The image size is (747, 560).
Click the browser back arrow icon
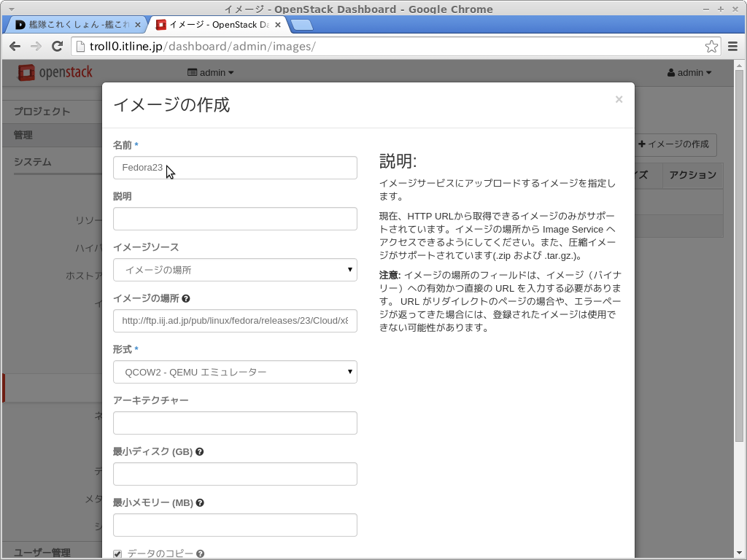point(15,47)
